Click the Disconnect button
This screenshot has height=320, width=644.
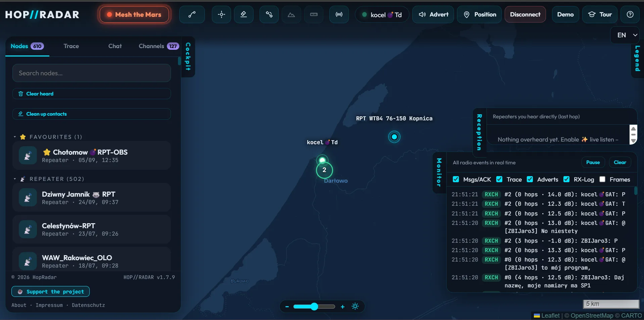[525, 14]
